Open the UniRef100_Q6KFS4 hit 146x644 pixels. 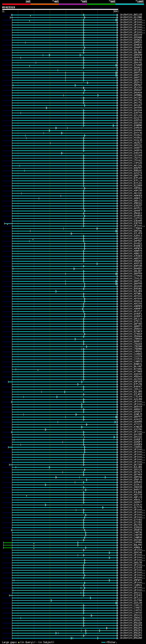[131, 72]
